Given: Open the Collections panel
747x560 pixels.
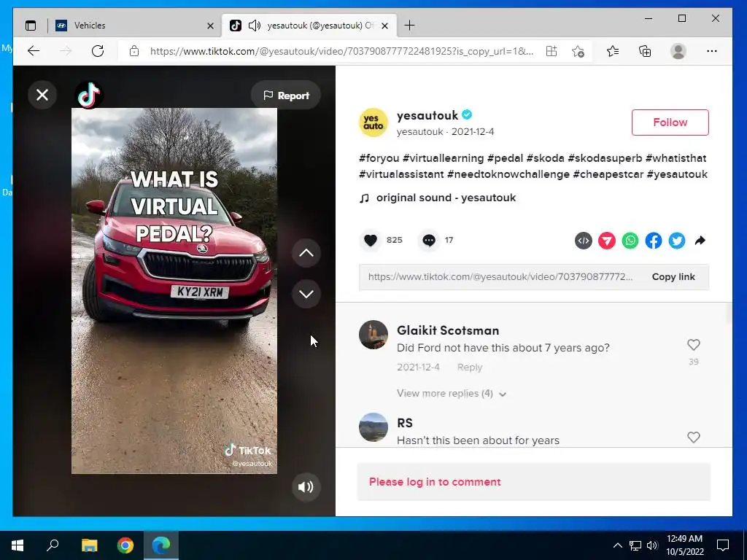Looking at the screenshot, I should 645,51.
